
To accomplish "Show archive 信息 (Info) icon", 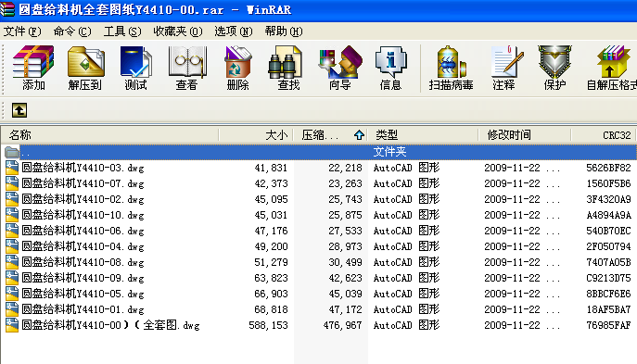I will tap(390, 62).
